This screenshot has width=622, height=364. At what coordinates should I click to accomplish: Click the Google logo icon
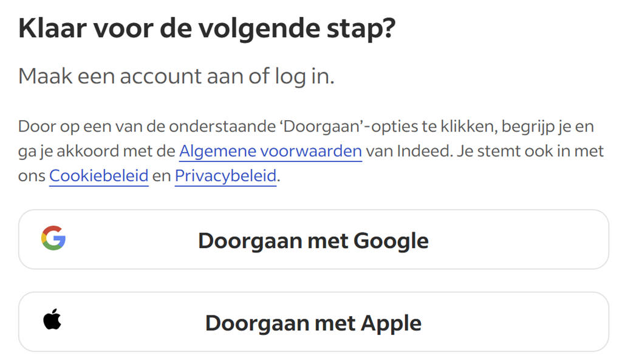click(53, 238)
